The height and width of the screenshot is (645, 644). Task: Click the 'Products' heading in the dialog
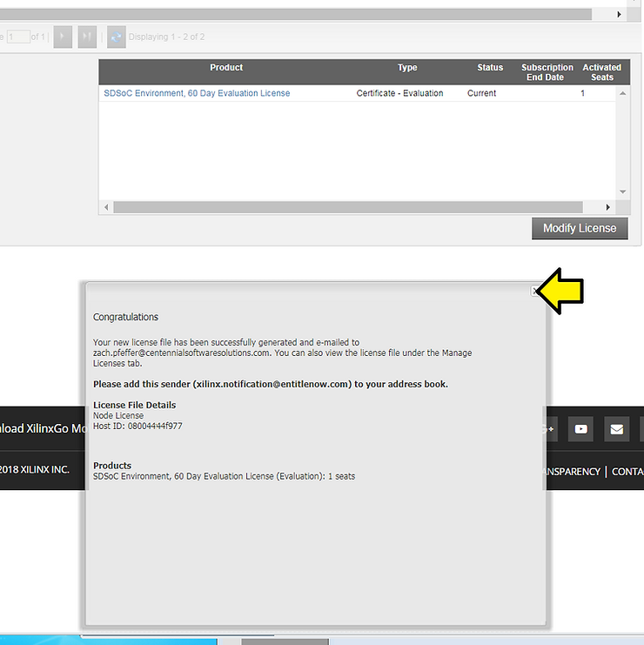112,466
